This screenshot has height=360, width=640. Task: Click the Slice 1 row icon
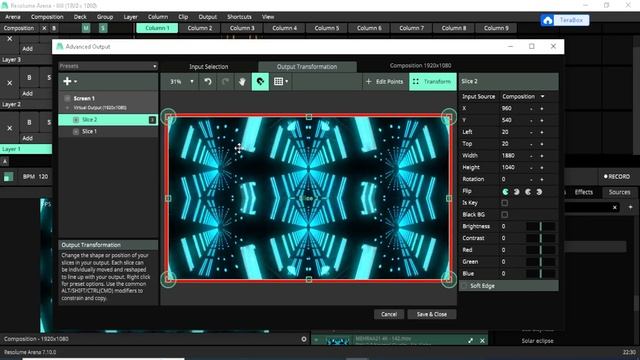pos(76,131)
